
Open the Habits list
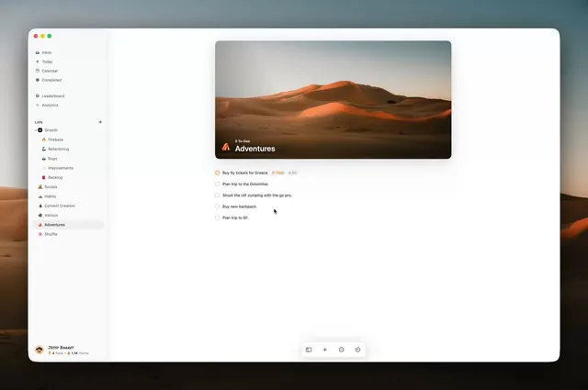[47, 196]
